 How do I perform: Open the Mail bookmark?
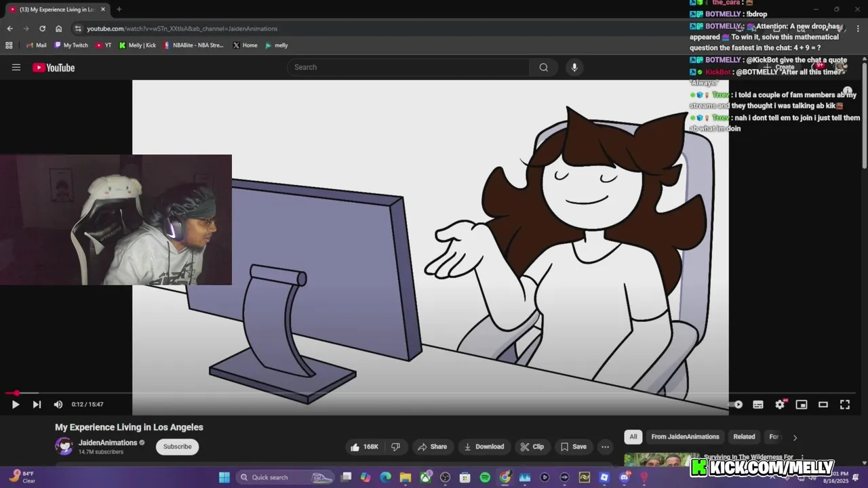pyautogui.click(x=36, y=45)
